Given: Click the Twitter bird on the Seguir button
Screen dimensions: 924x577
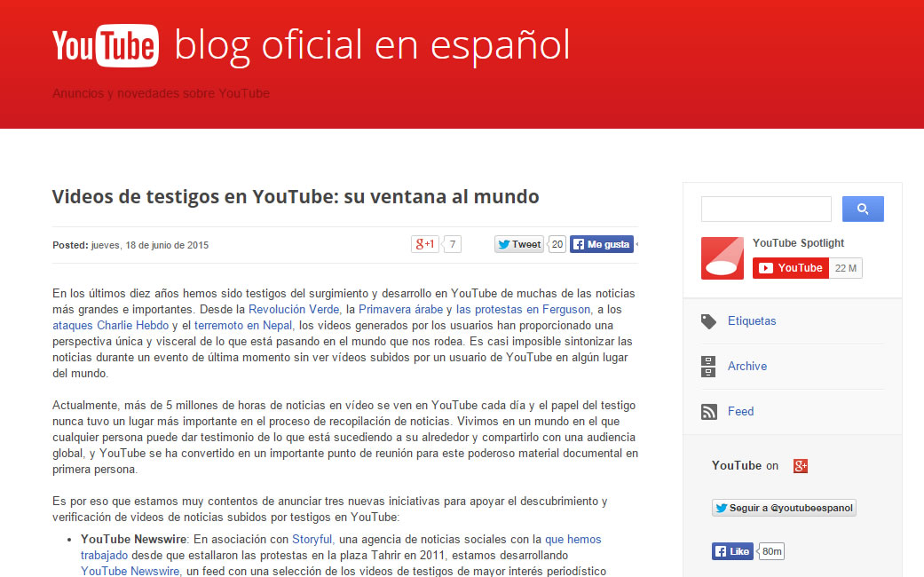Looking at the screenshot, I should [721, 508].
